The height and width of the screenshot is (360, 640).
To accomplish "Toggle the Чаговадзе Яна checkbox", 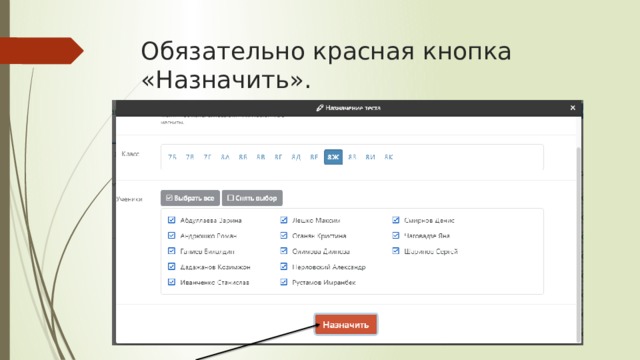I will coord(396,236).
